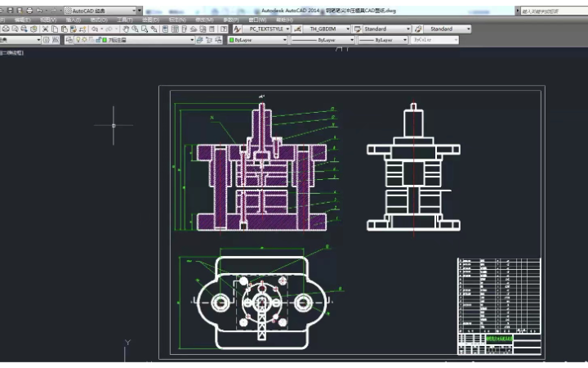Open the 格式(O) menu

tap(99, 20)
